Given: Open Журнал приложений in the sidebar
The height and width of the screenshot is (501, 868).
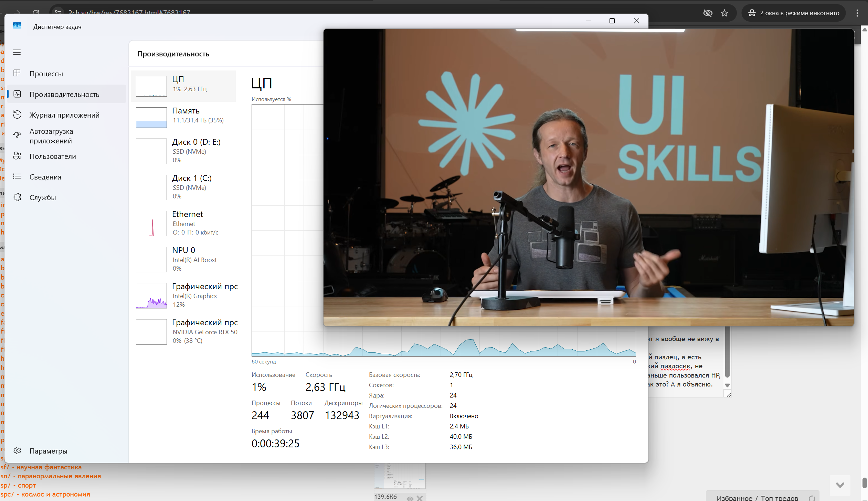Looking at the screenshot, I should pyautogui.click(x=67, y=115).
